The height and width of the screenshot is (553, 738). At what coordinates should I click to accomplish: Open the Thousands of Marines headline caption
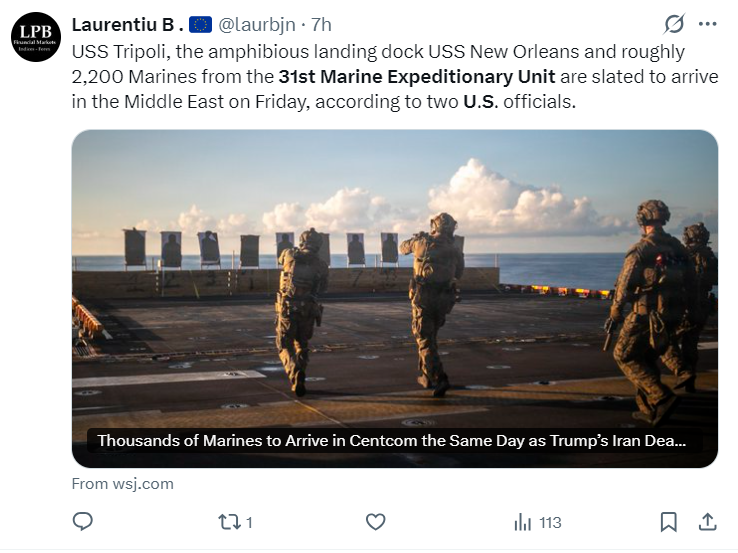[392, 441]
